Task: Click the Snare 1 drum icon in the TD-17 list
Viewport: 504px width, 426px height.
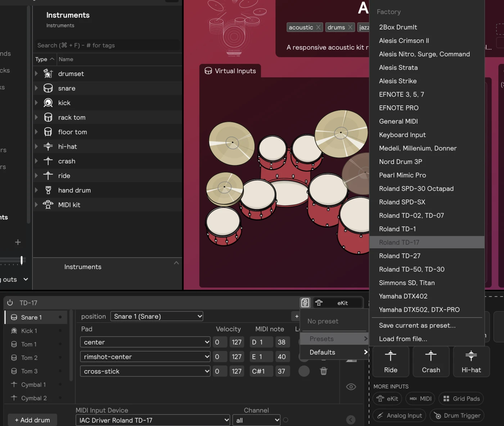Action: click(14, 317)
